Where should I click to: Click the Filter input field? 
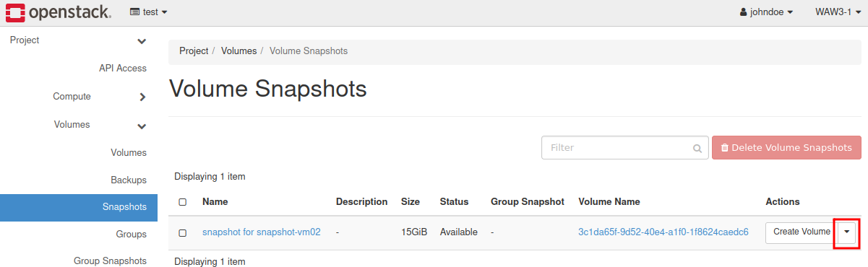[625, 147]
